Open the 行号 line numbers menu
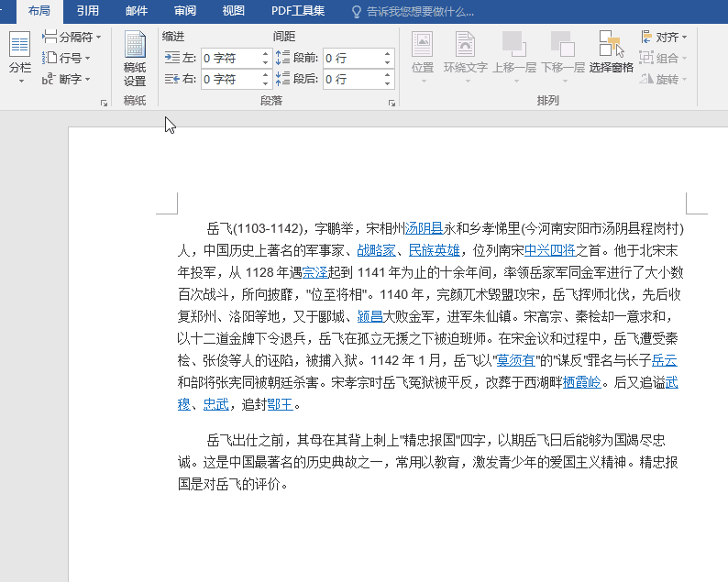Viewport: 728px width, 582px height. [66, 58]
